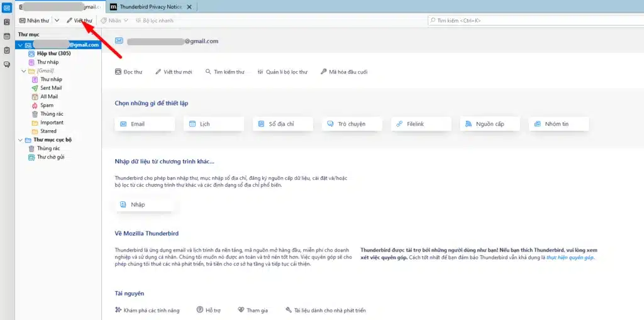Open the dropdown arrow beside Nhận thư
This screenshot has height=320, width=644.
coord(57,21)
